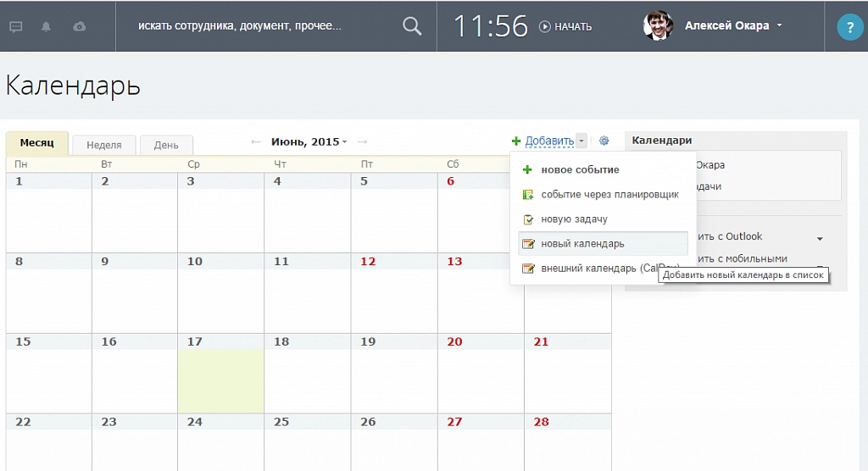Open the chat messages icon in top bar
Viewport: 868px width, 471px height.
click(x=16, y=26)
